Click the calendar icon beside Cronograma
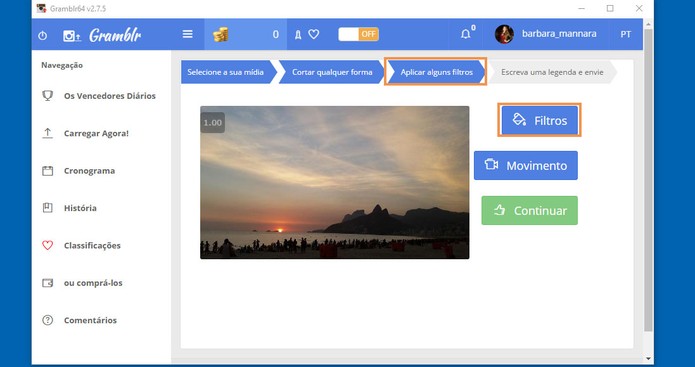The image size is (695, 367). 47,171
